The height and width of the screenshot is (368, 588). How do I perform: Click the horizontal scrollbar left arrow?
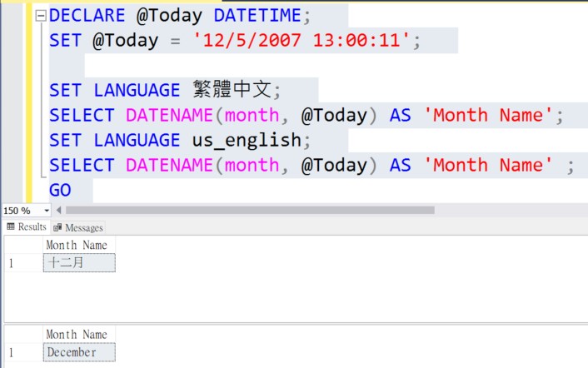click(59, 211)
